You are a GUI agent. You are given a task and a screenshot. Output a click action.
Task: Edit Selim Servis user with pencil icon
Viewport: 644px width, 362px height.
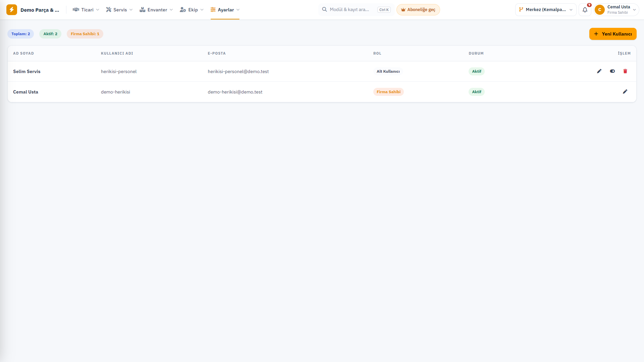pos(599,71)
